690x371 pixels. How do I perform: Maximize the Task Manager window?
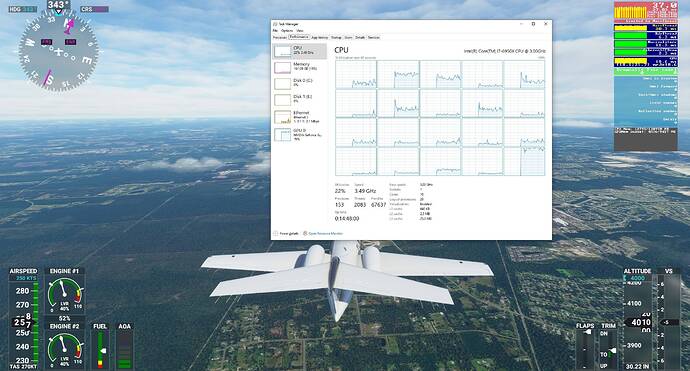(533, 24)
